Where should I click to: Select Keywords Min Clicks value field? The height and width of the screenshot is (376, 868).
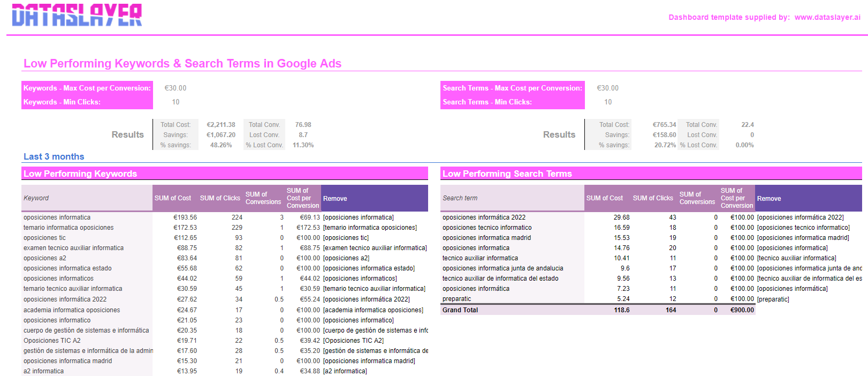[x=176, y=102]
